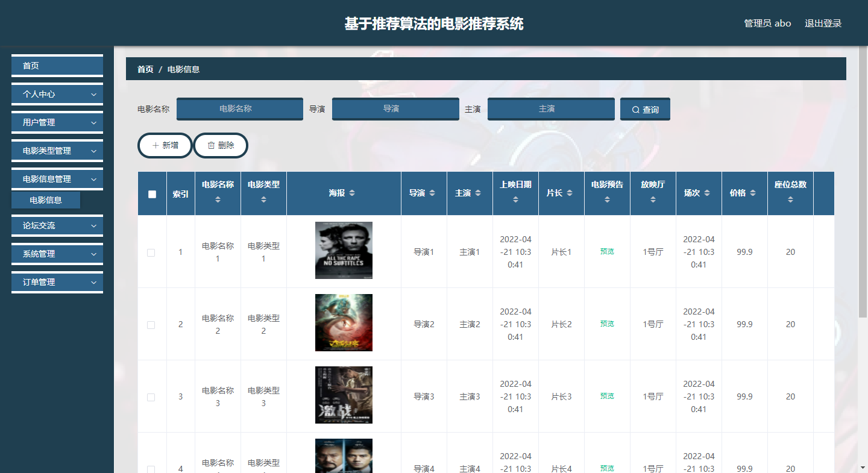Click the 退出登录 link at top right
Screen dimensions: 868x473
823,23
